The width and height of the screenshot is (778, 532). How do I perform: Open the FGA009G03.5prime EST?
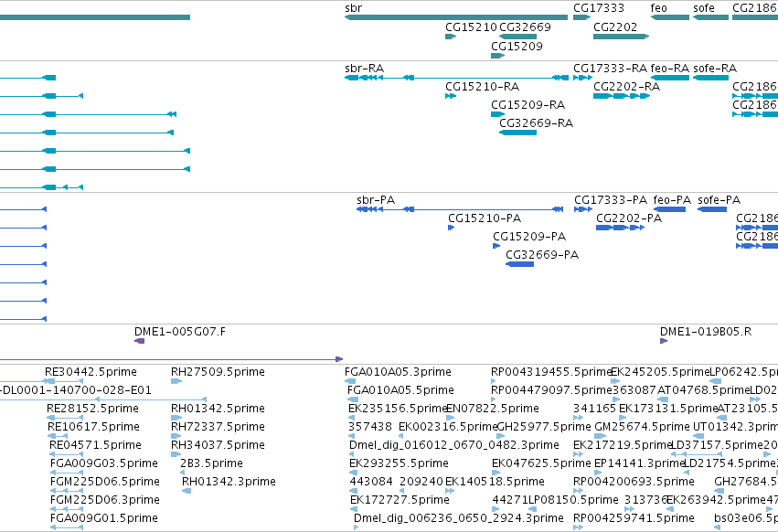(67, 473)
